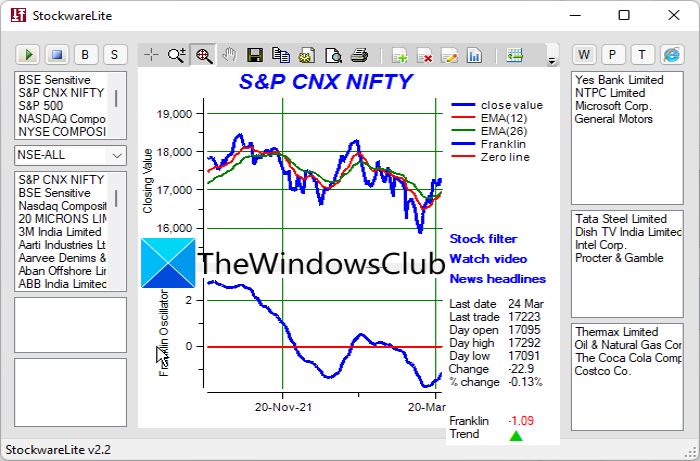
Task: Click the close value legend entry
Action: [x=497, y=105]
